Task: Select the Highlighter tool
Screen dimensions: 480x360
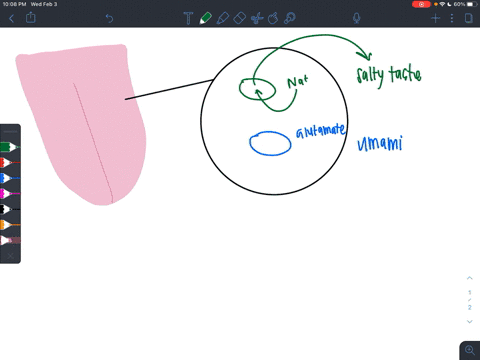Action: pos(223,18)
